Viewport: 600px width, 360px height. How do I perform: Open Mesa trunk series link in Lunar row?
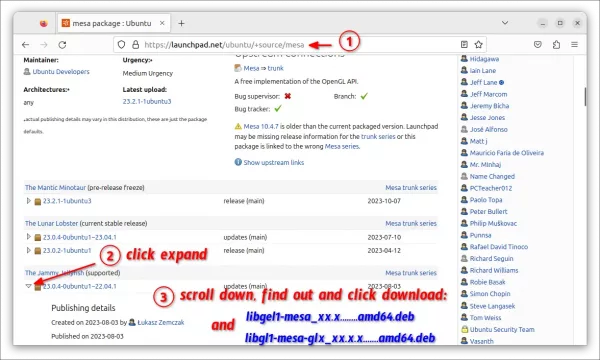point(411,223)
